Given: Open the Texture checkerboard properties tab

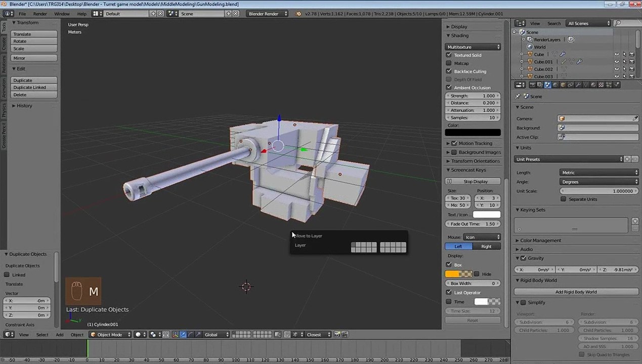Looking at the screenshot, I should (601, 85).
